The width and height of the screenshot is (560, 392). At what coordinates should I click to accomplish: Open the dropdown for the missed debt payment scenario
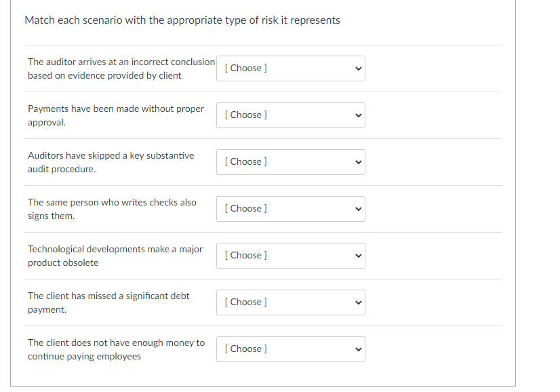click(x=290, y=302)
